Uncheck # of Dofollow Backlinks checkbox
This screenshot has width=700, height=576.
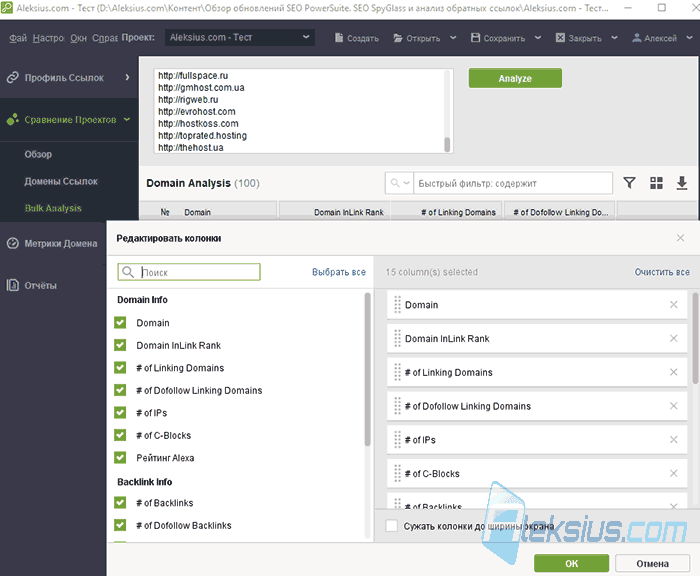pos(120,525)
